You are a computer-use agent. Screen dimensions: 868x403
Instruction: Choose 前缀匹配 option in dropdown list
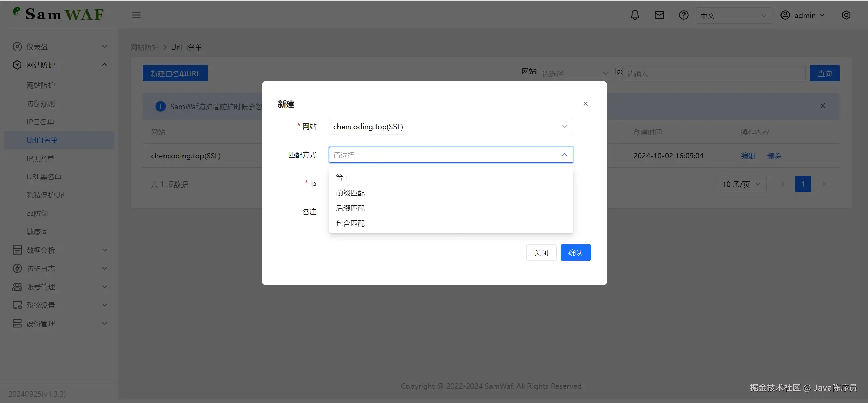(350, 193)
